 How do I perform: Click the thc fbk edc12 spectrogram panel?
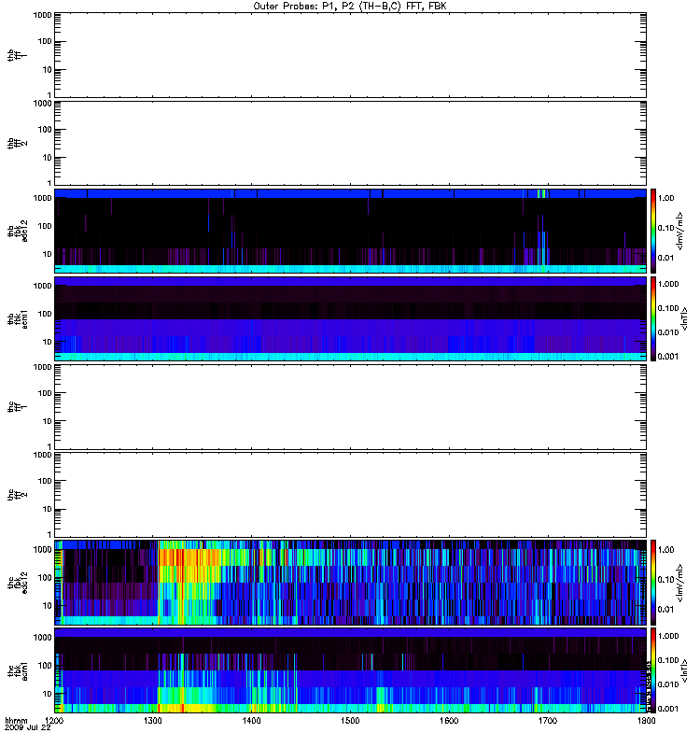pos(351,582)
